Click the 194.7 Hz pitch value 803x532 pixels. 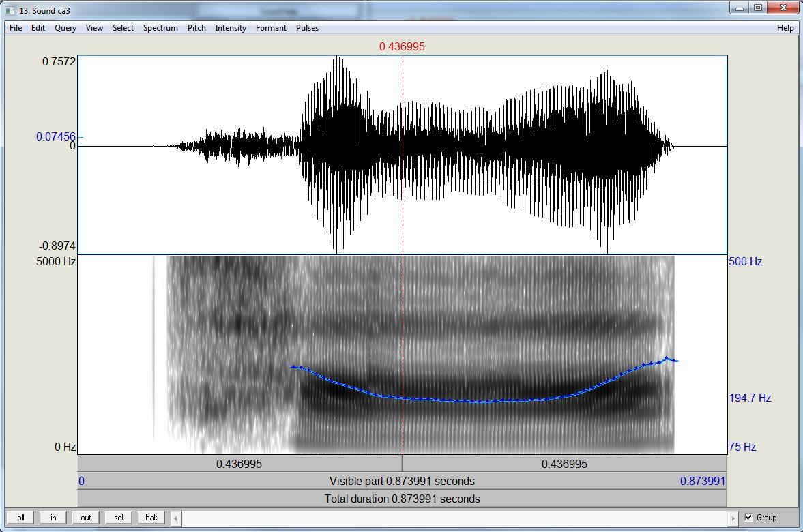[750, 398]
